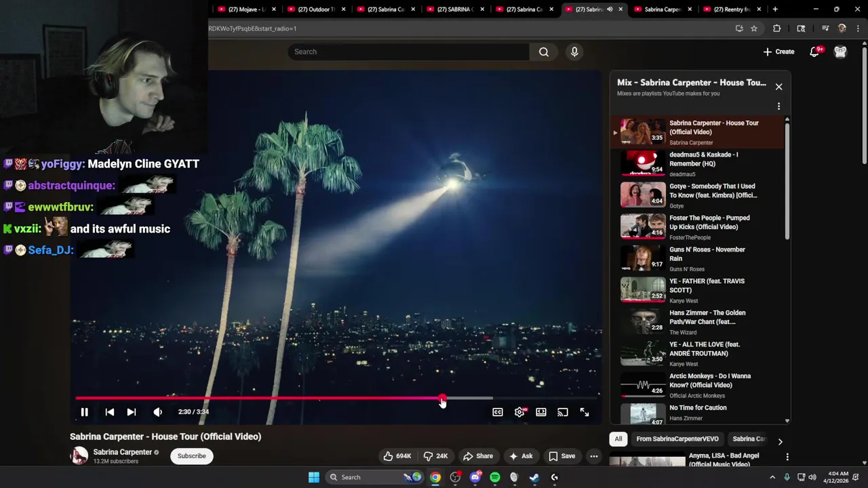868x488 pixels.
Task: Dislike the video with the 24K thumbs down
Action: [x=435, y=456]
